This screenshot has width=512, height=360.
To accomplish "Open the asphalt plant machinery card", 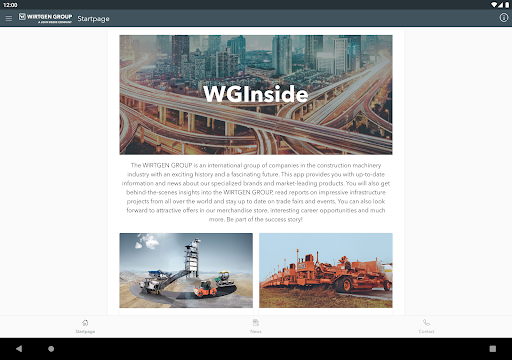I will (186, 270).
